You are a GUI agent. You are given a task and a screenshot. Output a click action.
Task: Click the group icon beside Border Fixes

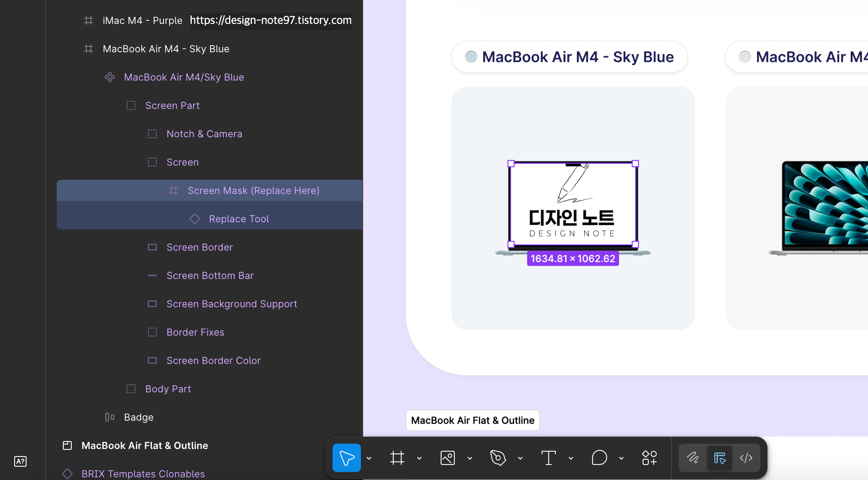click(152, 332)
